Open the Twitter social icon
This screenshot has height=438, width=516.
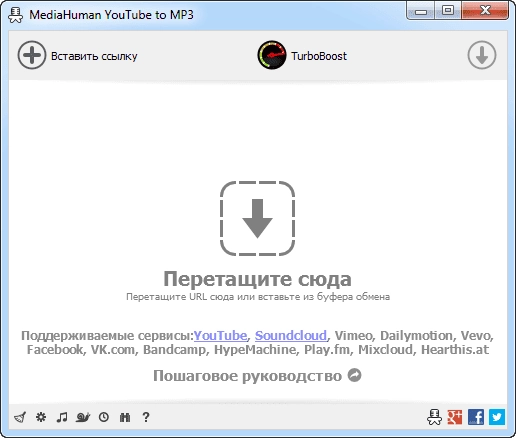pyautogui.click(x=497, y=417)
